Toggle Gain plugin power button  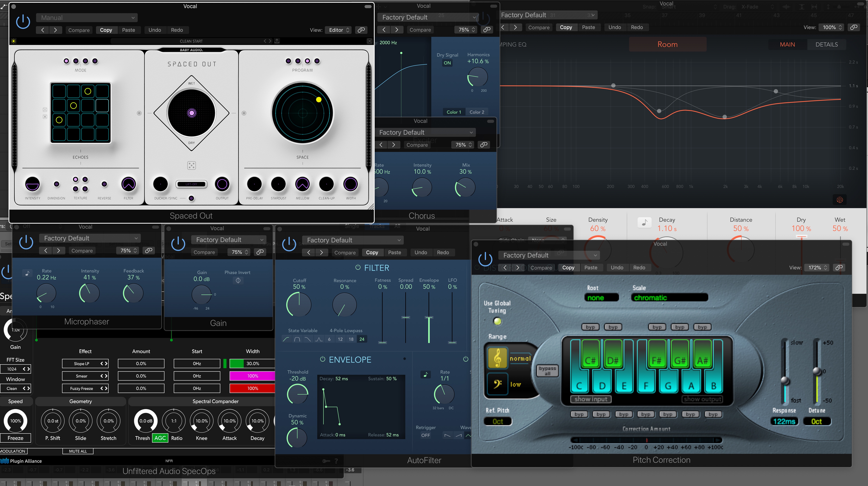tap(178, 244)
